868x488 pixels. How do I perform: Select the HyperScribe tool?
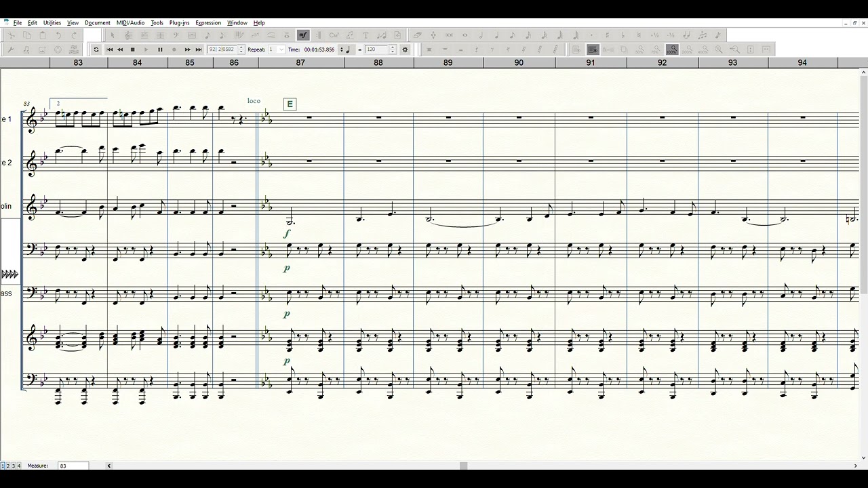tap(239, 35)
